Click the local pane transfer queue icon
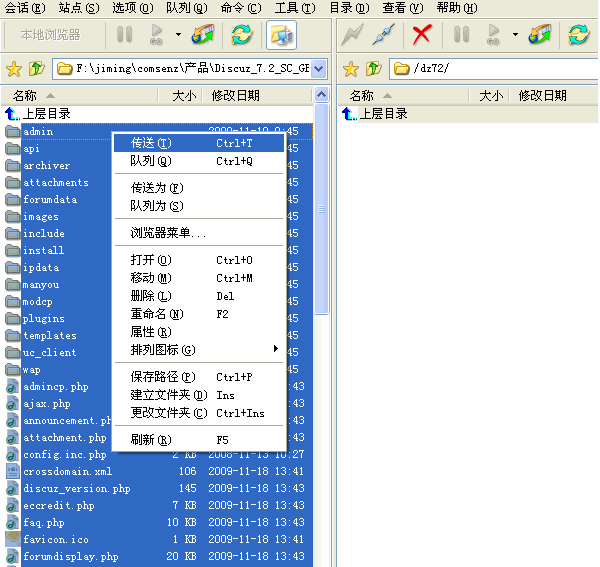 coord(203,35)
